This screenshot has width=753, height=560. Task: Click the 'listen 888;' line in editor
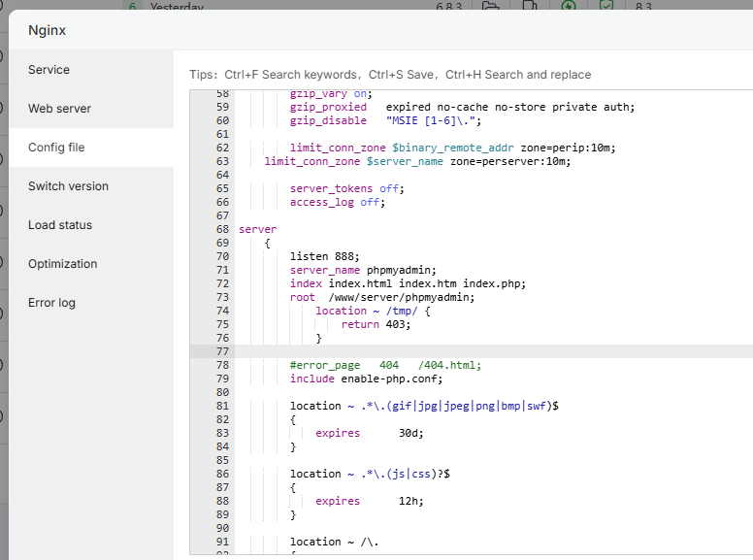[321, 256]
